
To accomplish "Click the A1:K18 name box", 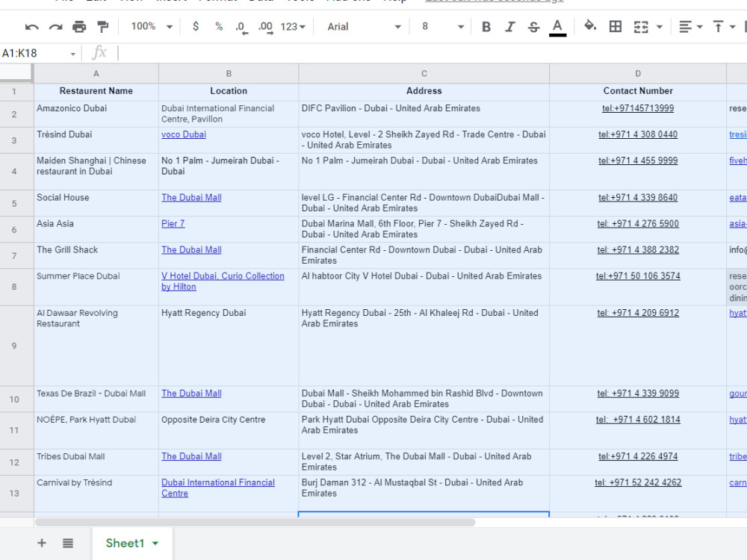I will 38,53.
